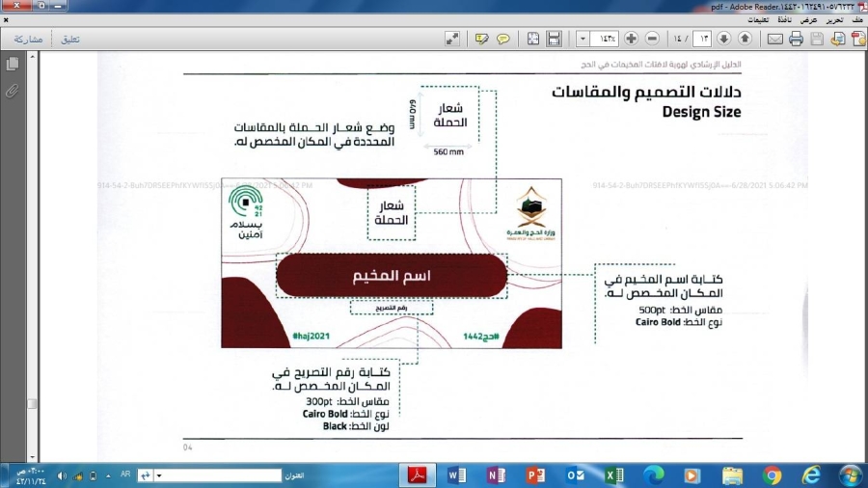Image resolution: width=868 pixels, height=488 pixels.
Task: Toggle read mode fullscreen arrows icon
Action: 451,39
